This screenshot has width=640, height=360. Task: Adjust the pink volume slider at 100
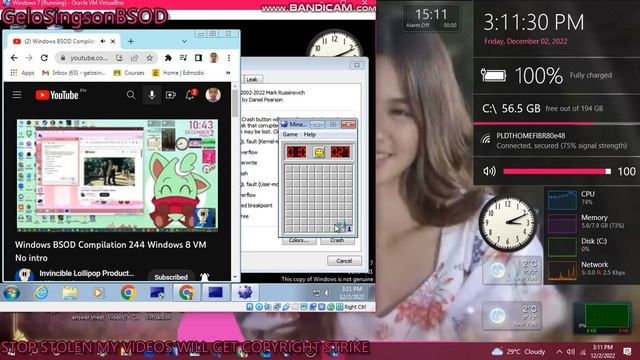click(x=557, y=171)
